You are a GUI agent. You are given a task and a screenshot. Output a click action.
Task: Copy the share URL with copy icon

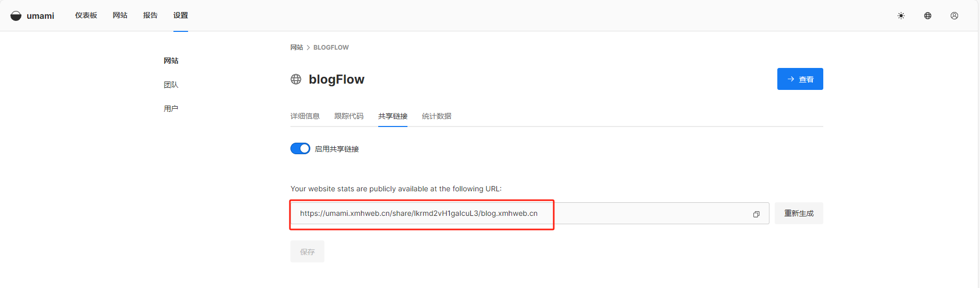[x=756, y=214]
